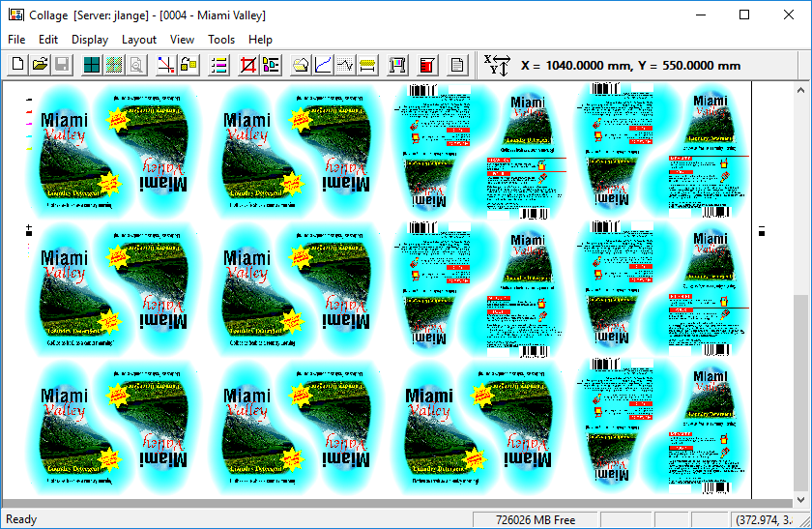The width and height of the screenshot is (812, 529).
Task: Open the Tools menu
Action: 221,40
